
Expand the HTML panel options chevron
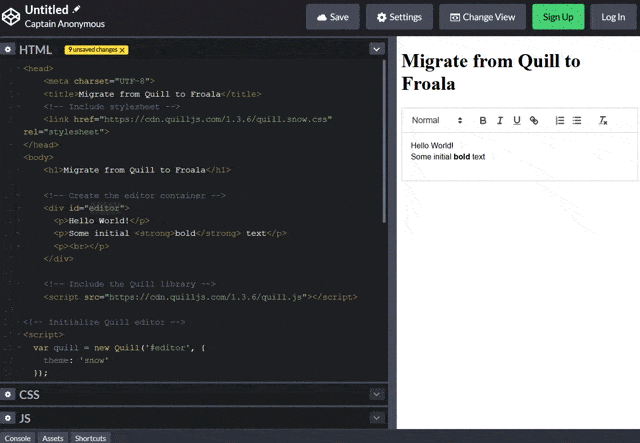376,49
